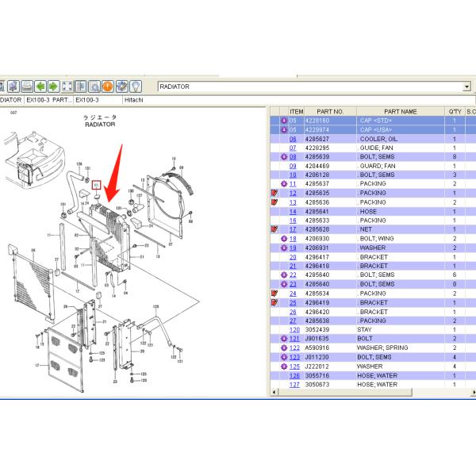This screenshot has height=476, width=476.
Task: Click the red flag beside item 25
Action: coord(274,302)
